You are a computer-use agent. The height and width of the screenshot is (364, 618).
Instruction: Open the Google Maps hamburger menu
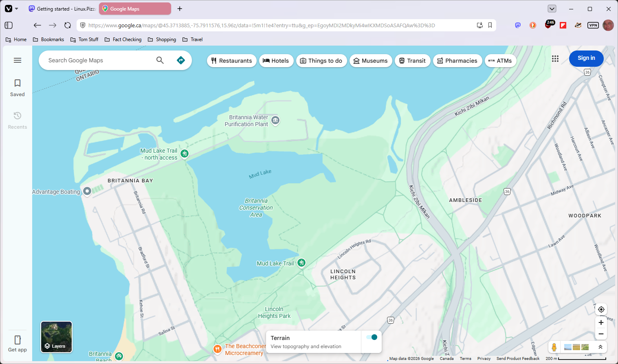(x=18, y=60)
